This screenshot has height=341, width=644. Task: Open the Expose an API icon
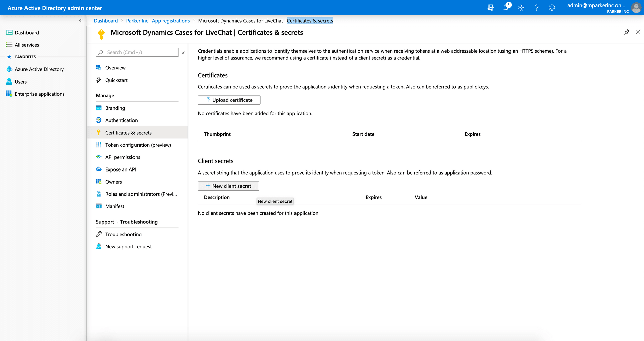98,169
